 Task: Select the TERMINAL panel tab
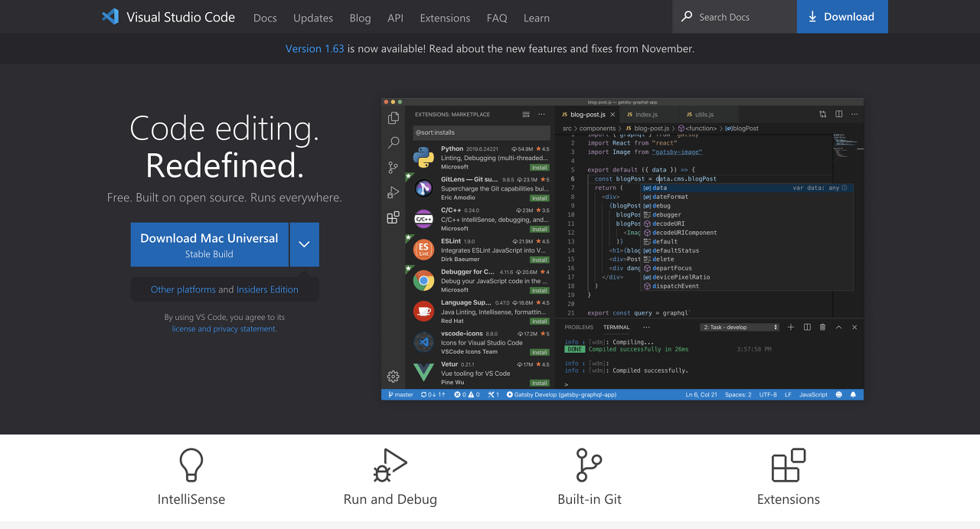pyautogui.click(x=616, y=327)
